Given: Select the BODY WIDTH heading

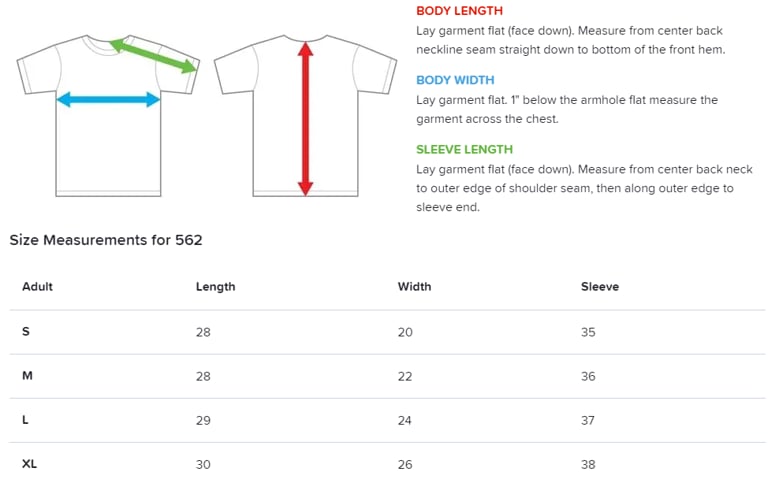Looking at the screenshot, I should tap(455, 80).
